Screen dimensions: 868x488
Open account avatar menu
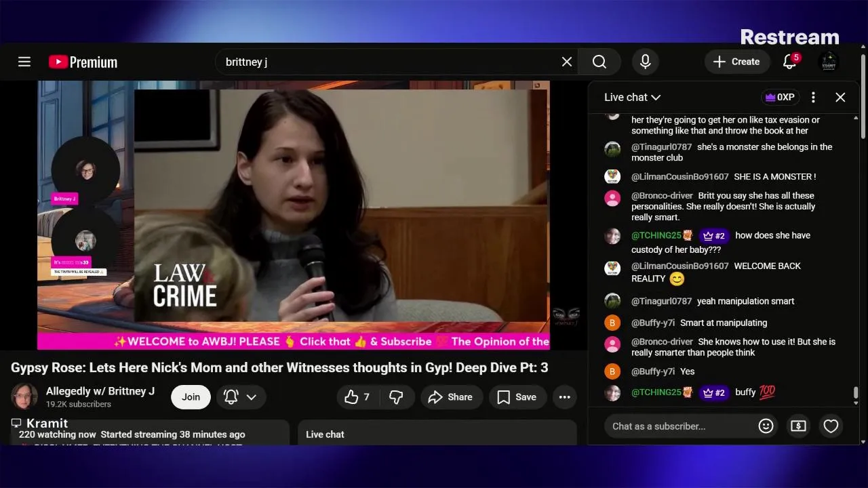pyautogui.click(x=829, y=62)
